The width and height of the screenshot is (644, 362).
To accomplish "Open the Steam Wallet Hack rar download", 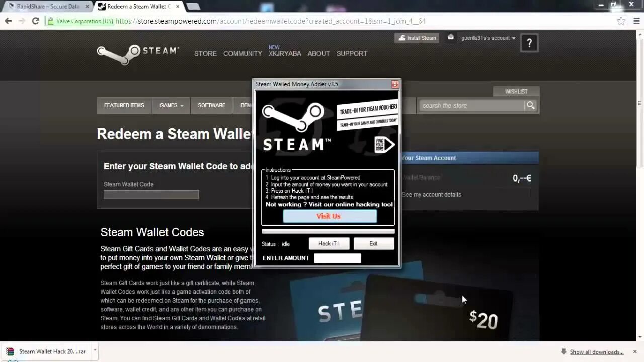I will click(x=47, y=351).
